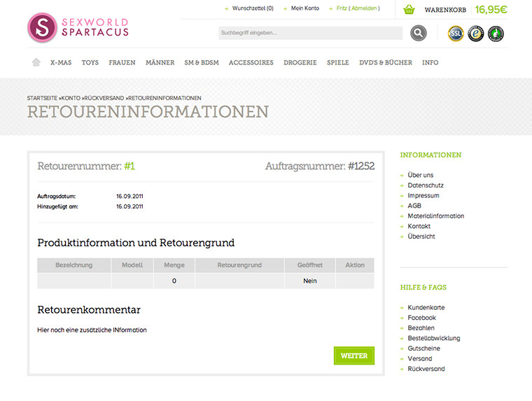Open the Gutscheine link
The height and width of the screenshot is (401, 532).
tap(423, 348)
